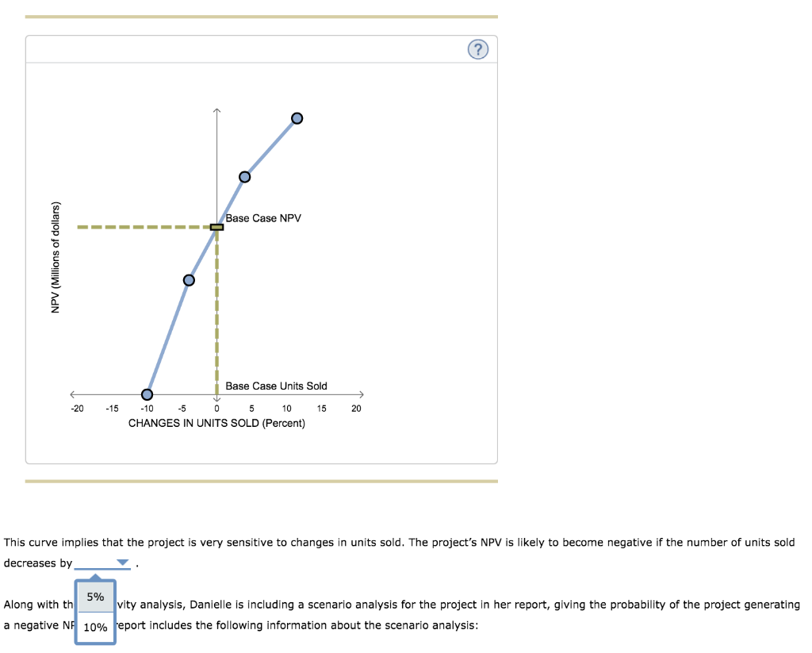
Task: Click the right arrowhead of the x-axis
Action: (362, 394)
